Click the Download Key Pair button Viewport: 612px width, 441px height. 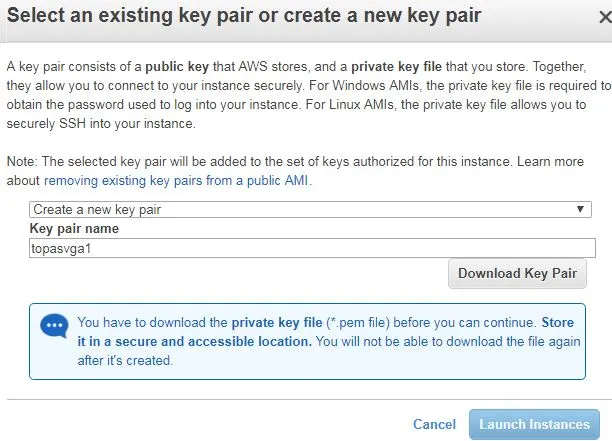517,274
